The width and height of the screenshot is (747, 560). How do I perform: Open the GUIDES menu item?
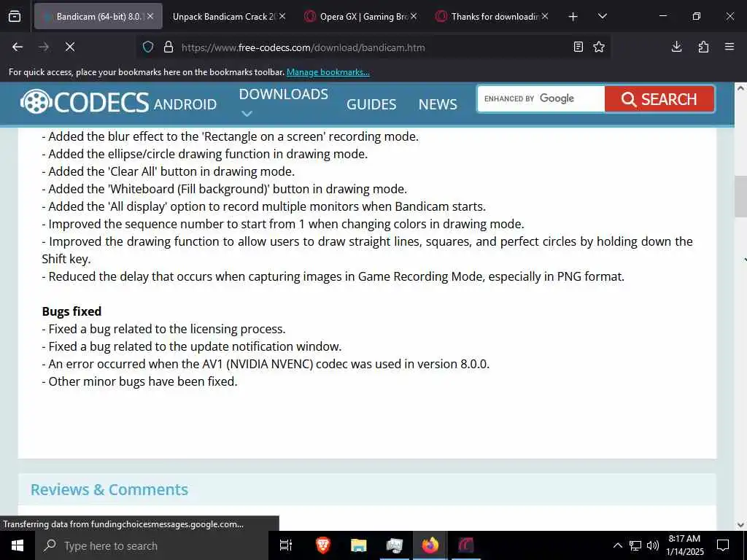(x=371, y=104)
